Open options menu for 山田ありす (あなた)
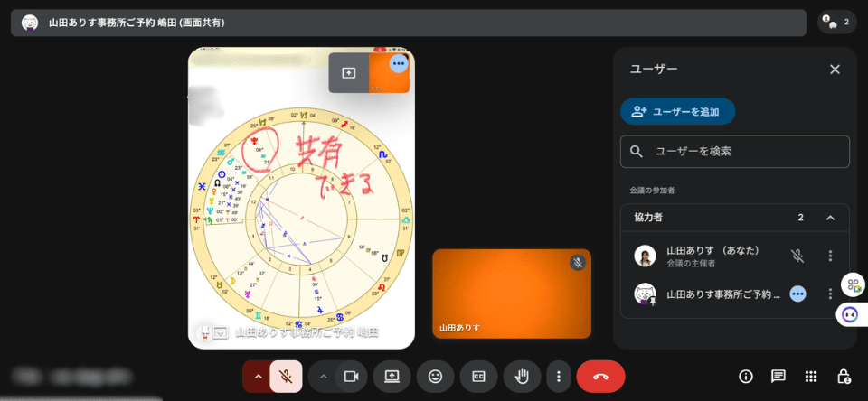 pos(830,256)
